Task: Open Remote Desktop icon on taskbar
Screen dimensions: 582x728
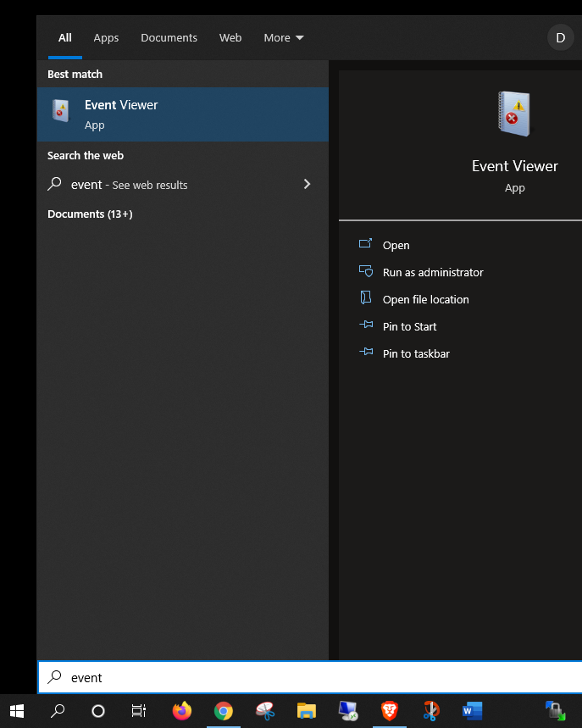Action: point(348,711)
